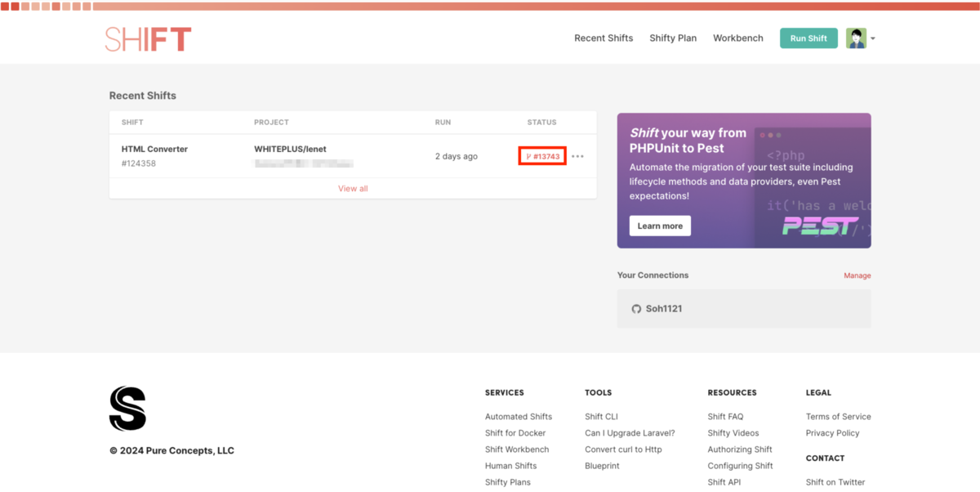Open the user avatar menu

click(856, 38)
